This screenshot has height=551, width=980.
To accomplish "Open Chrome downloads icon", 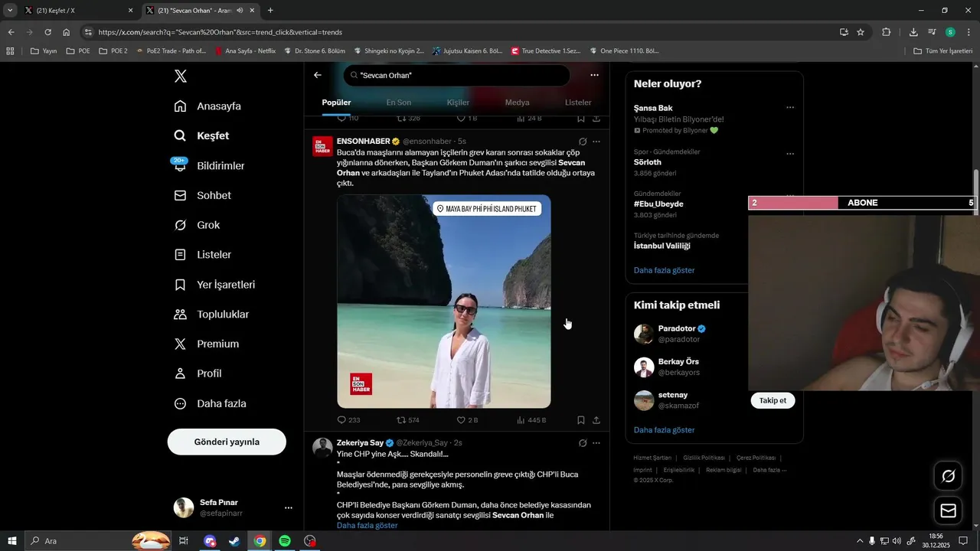I will click(x=913, y=32).
